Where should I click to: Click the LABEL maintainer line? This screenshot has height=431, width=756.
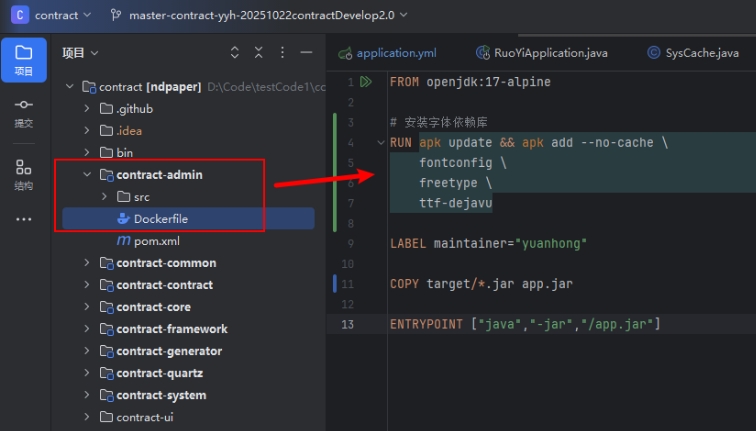pyautogui.click(x=488, y=243)
